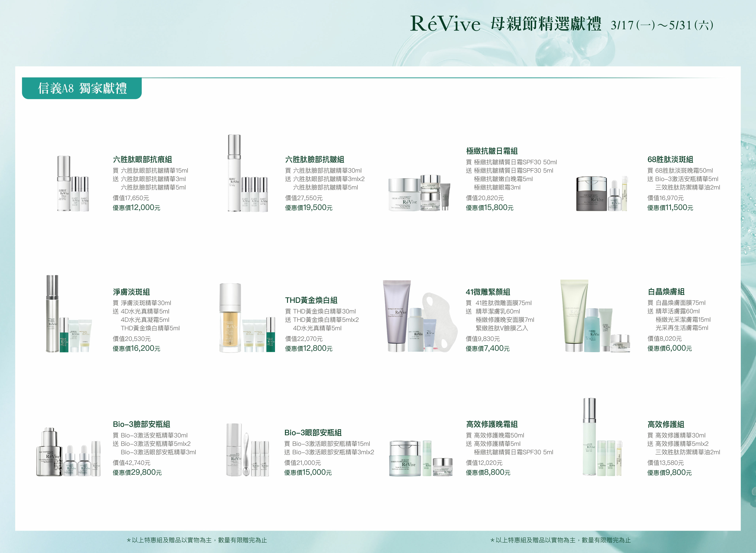Select the 68胜肽淡斑組 title
The image size is (756, 553).
coord(670,159)
